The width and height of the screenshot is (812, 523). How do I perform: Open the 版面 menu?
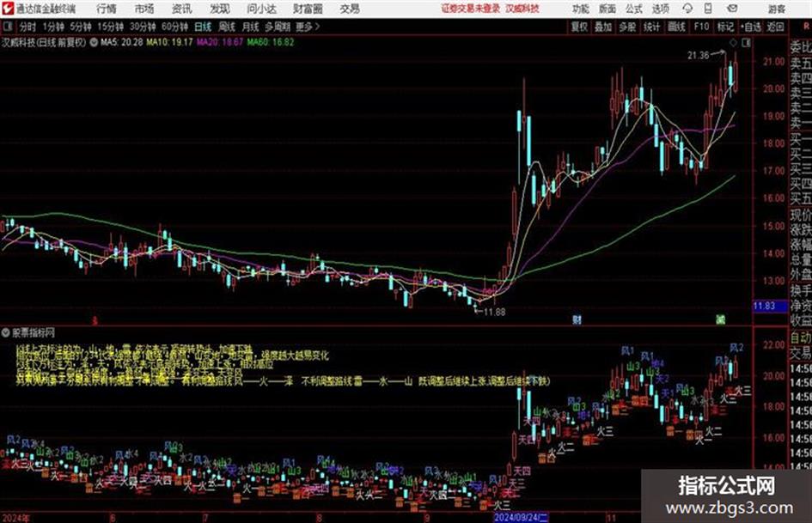[607, 9]
